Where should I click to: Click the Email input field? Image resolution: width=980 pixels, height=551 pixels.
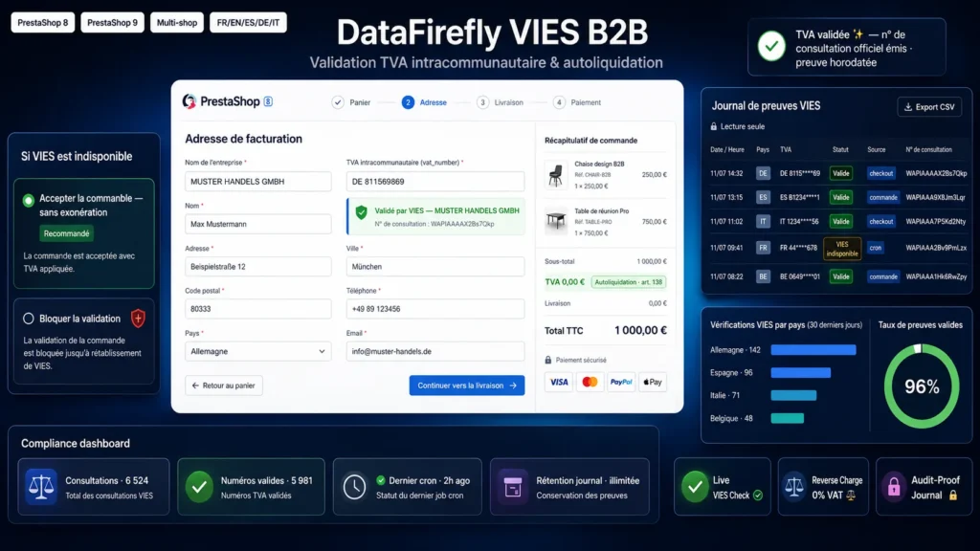tap(435, 351)
